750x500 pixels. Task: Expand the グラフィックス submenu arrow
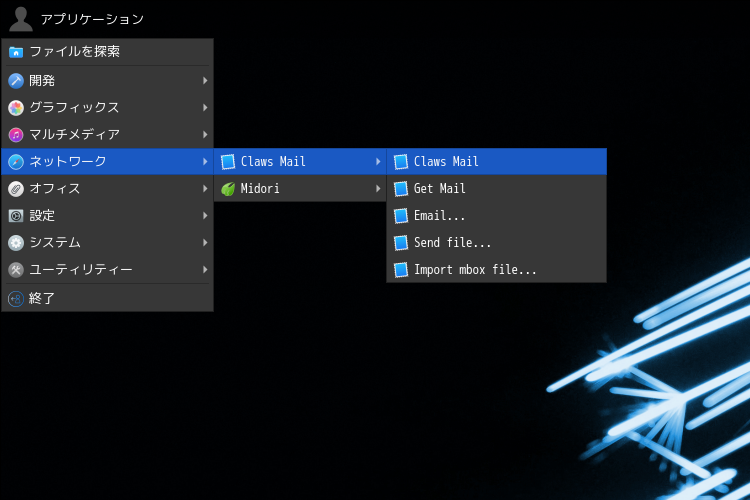(x=205, y=108)
